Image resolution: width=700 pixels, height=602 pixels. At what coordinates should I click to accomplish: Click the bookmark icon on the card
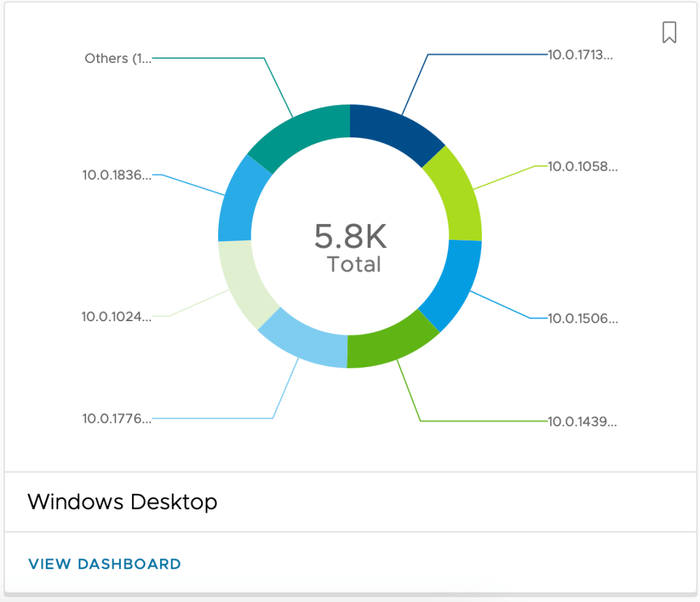point(669,32)
